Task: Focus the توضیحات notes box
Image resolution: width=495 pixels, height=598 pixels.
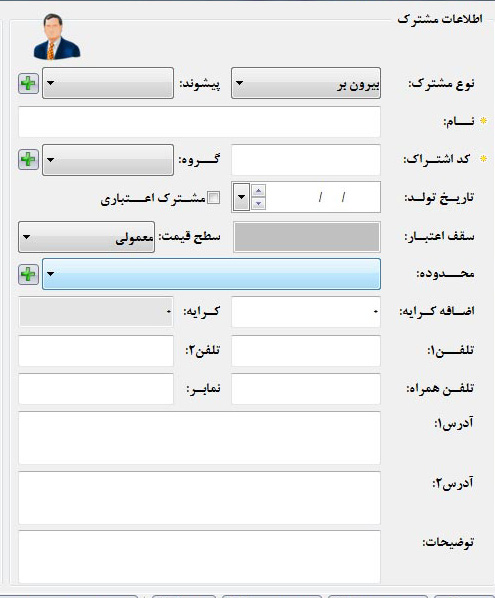Action: 199,557
